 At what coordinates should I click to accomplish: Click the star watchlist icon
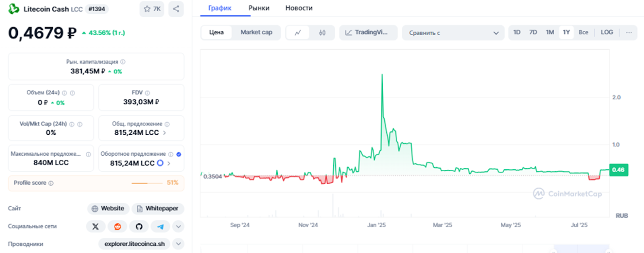[x=147, y=9]
